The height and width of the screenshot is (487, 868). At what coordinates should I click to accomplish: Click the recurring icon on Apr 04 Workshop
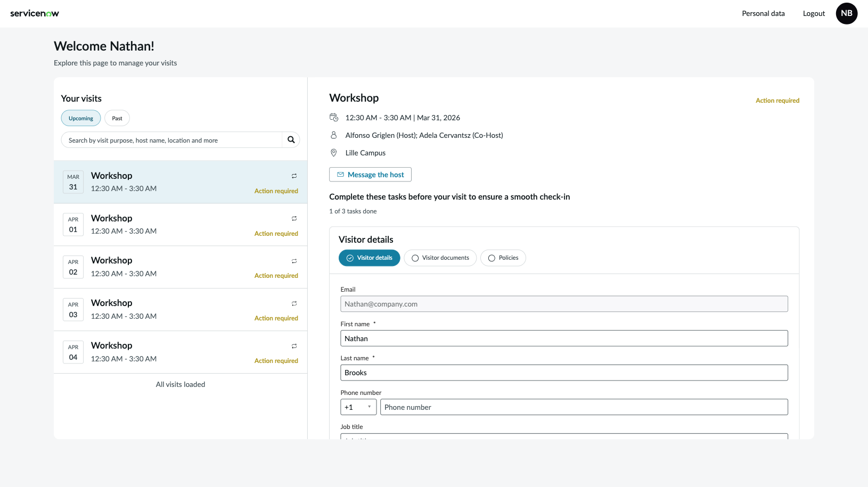click(294, 346)
